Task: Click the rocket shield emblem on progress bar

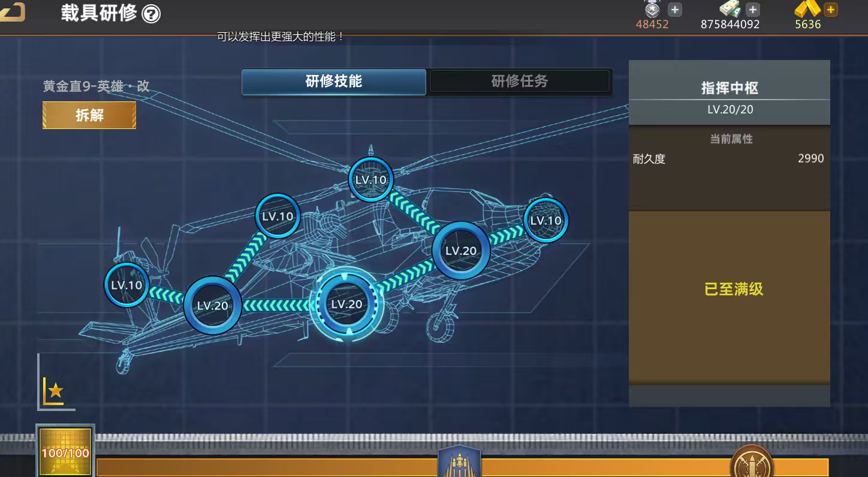Action: (459, 462)
